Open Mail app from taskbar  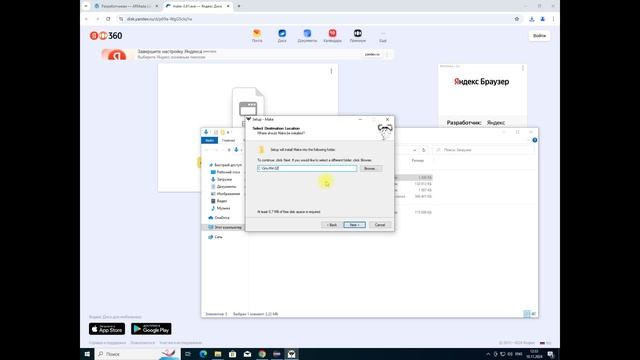(x=247, y=354)
